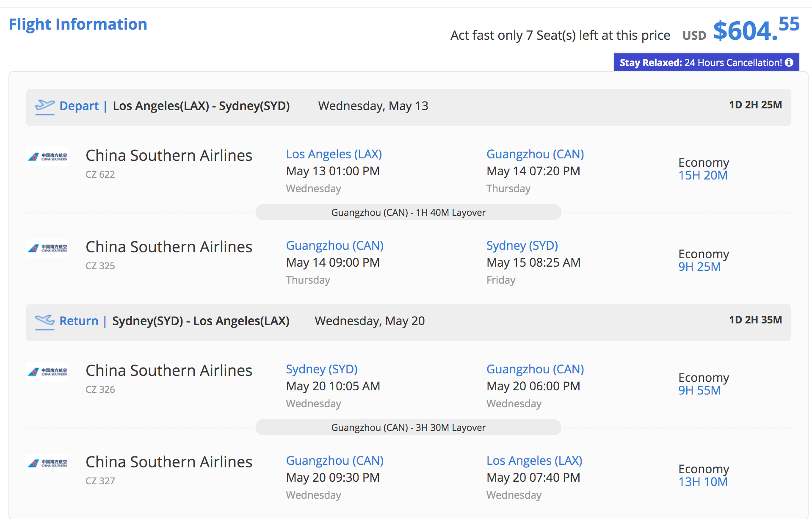This screenshot has width=812, height=519.
Task: Click the returning plane icon
Action: [x=44, y=321]
